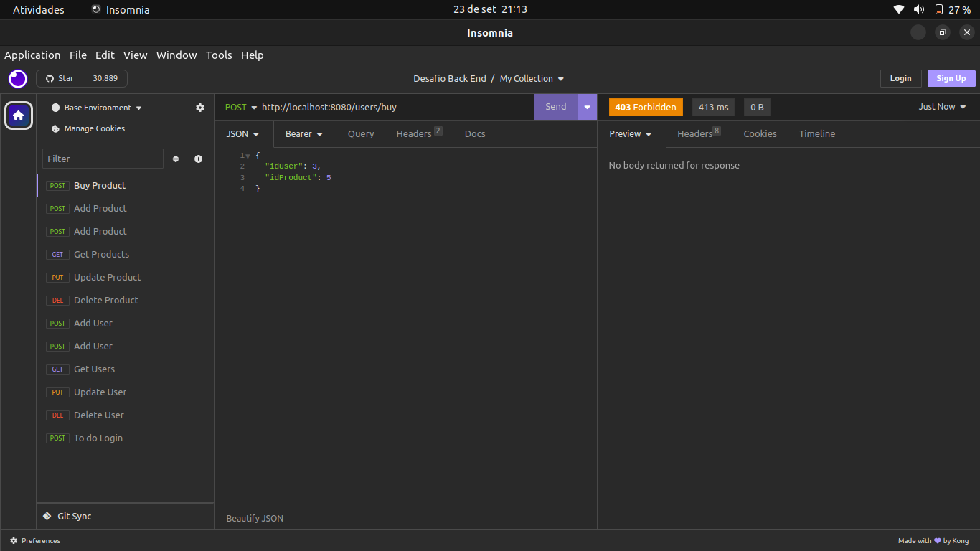Select the Update User request
Image resolution: width=980 pixels, height=551 pixels.
pos(126,392)
